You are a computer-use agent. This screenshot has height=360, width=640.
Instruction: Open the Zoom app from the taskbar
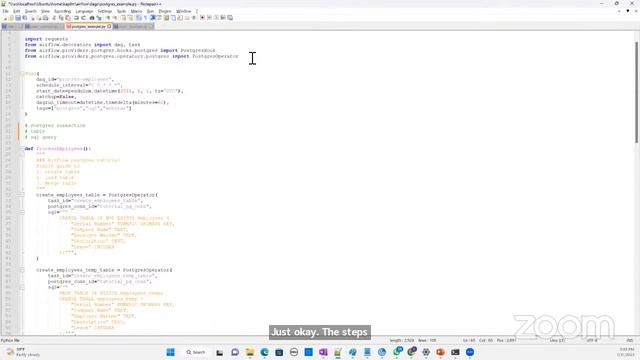pyautogui.click(x=470, y=352)
